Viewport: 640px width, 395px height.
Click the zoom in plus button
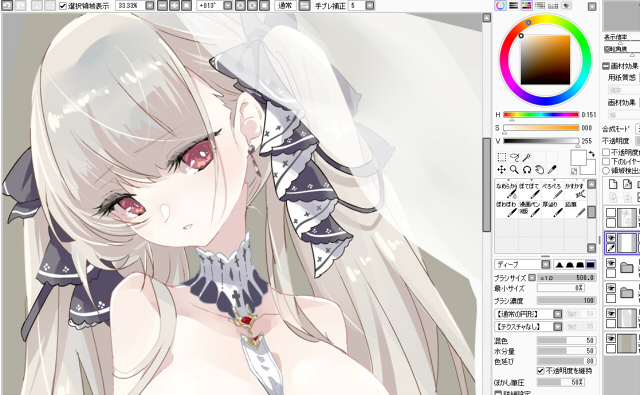click(x=174, y=5)
